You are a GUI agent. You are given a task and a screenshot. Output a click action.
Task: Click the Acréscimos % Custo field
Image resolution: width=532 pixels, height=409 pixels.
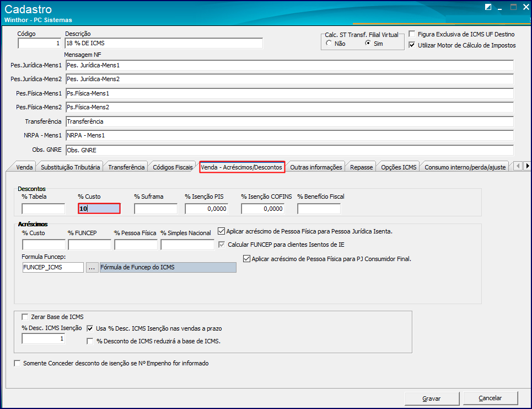point(44,245)
